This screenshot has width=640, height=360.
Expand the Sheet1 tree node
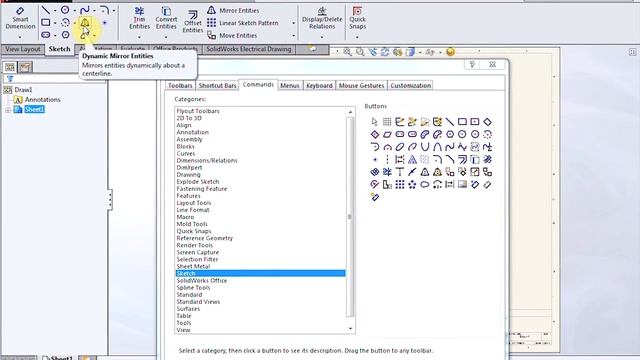8,110
